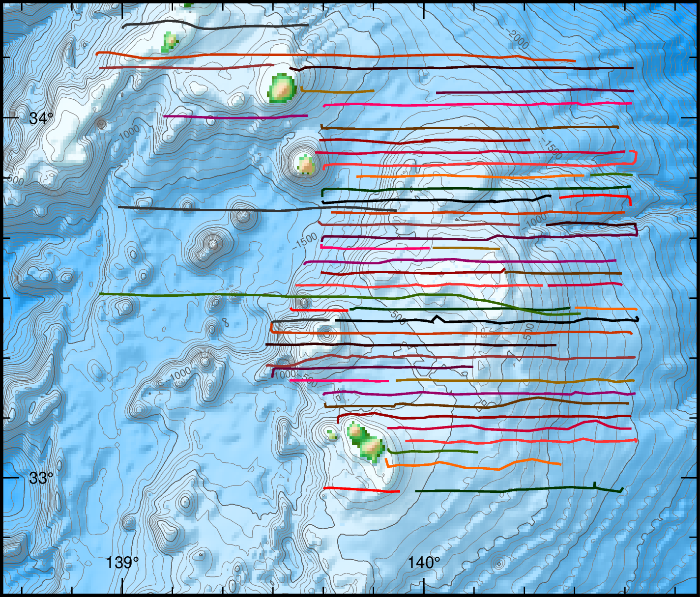The width and height of the screenshot is (700, 597).
Task: Select the small island ringed by circular contours
Action: 306,164
